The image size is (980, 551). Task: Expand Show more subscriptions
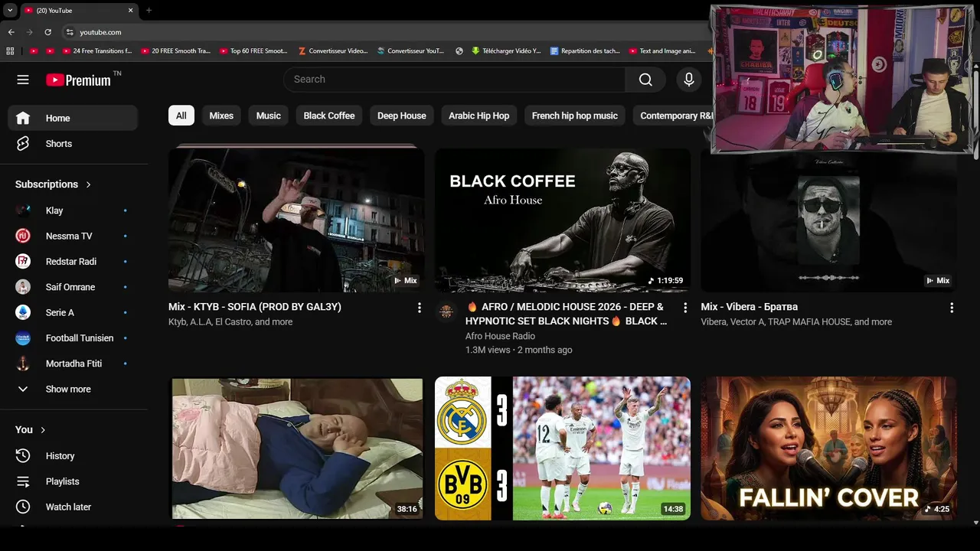point(73,389)
